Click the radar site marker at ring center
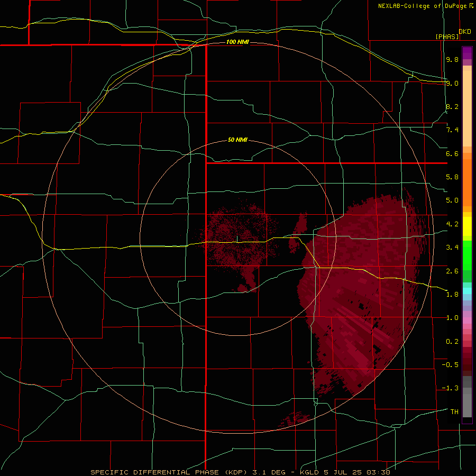Screen dimensions: 476x476 [237, 239]
